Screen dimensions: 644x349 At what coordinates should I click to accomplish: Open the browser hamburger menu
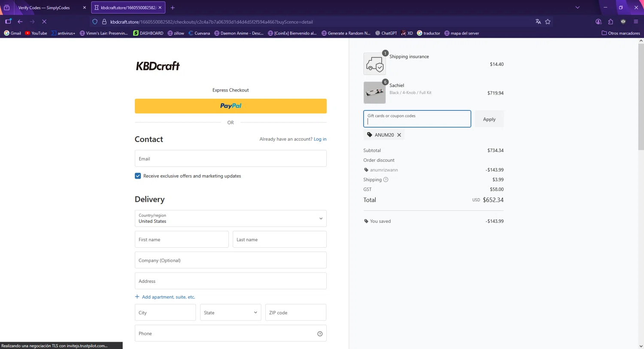(x=636, y=21)
